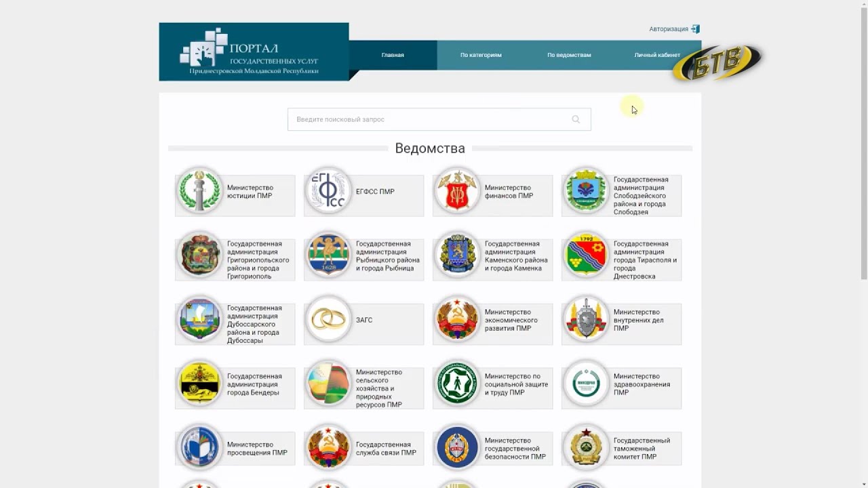Open the По категориям menu tab
868x488 pixels.
[481, 55]
